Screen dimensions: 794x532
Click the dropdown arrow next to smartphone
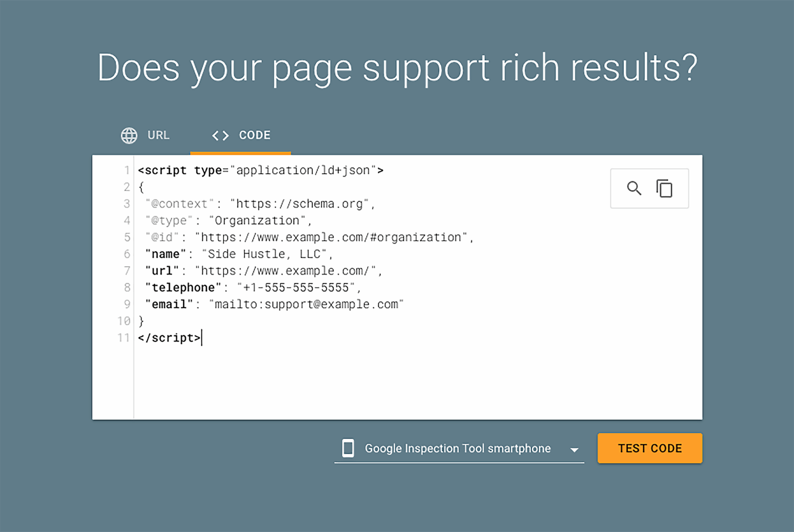(x=574, y=450)
